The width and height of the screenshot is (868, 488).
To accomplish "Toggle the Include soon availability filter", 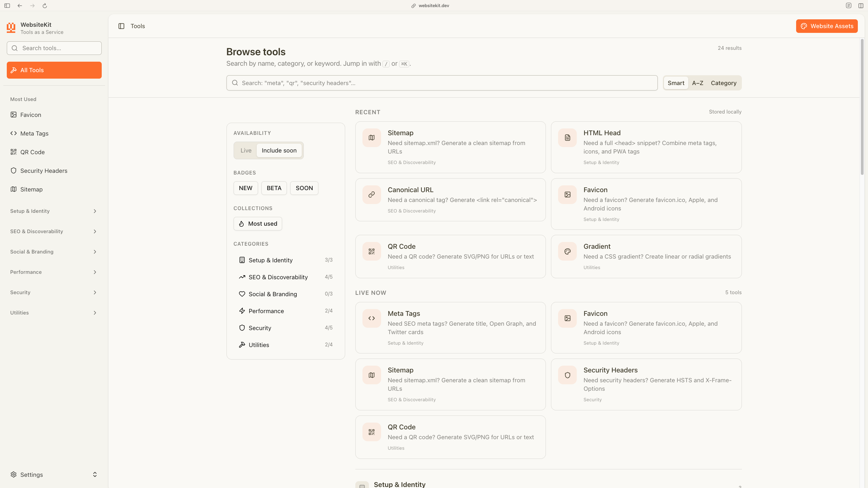I will (279, 150).
